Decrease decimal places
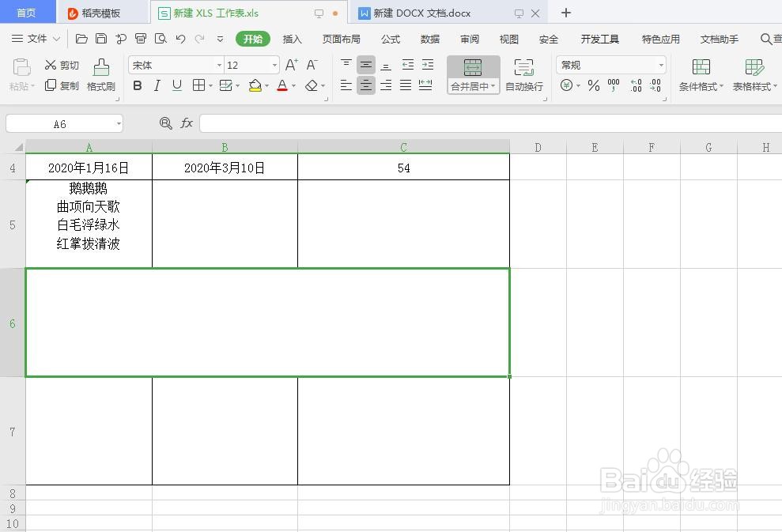 tap(655, 85)
